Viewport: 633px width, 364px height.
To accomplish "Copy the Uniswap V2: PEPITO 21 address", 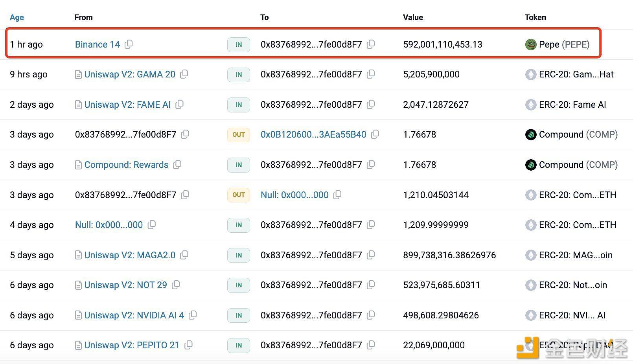I will pyautogui.click(x=188, y=345).
